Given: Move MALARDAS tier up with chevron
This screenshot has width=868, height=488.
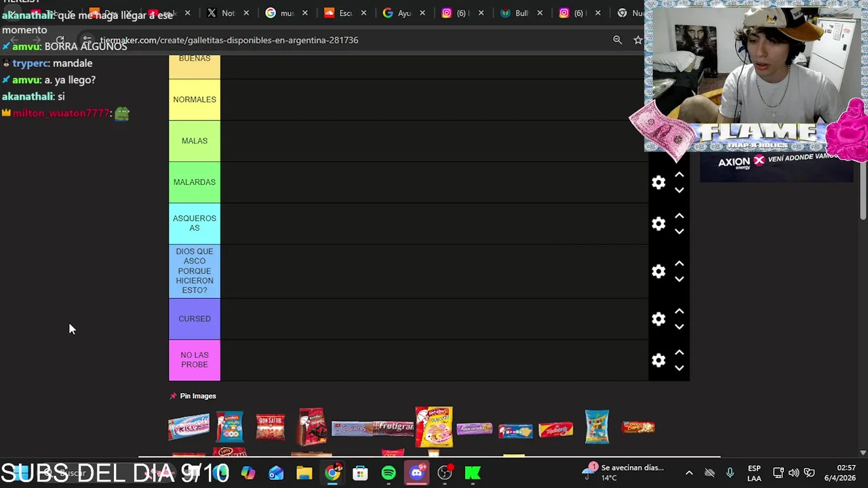Looking at the screenshot, I should pos(679,175).
